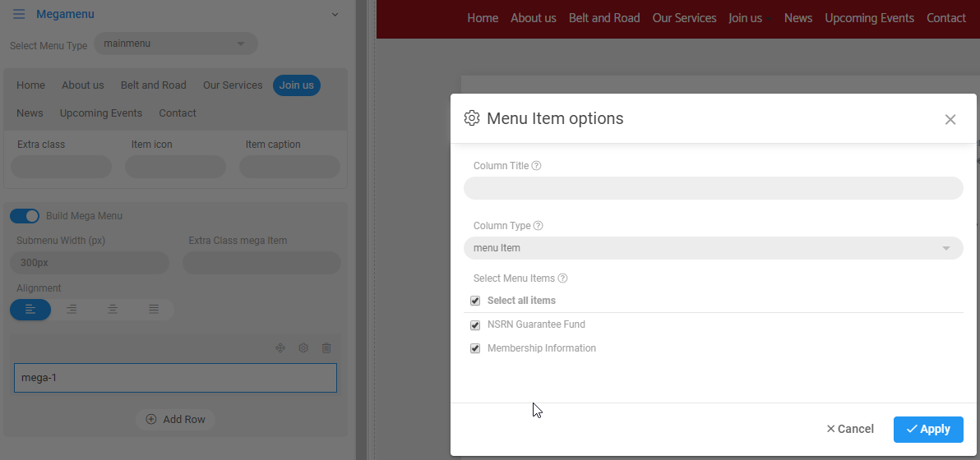The height and width of the screenshot is (460, 980).
Task: Click into the Column Title field
Action: tap(713, 188)
